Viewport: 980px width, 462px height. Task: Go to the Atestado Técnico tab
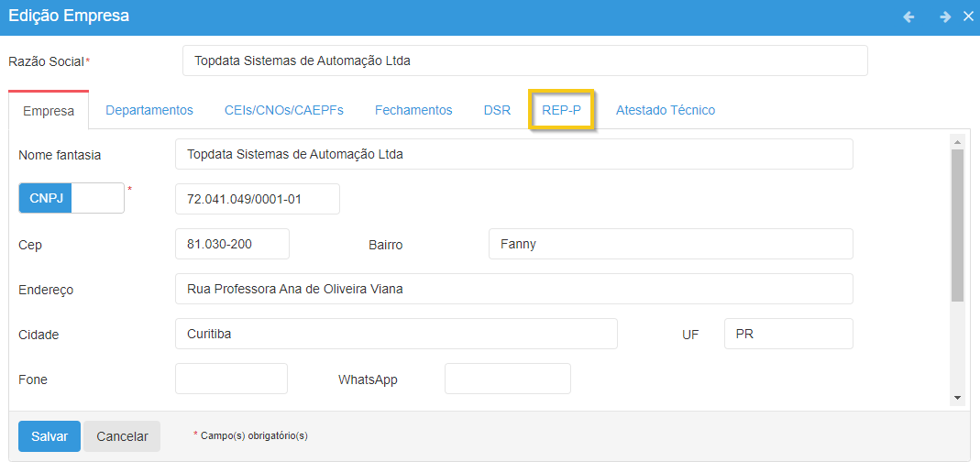tap(666, 110)
